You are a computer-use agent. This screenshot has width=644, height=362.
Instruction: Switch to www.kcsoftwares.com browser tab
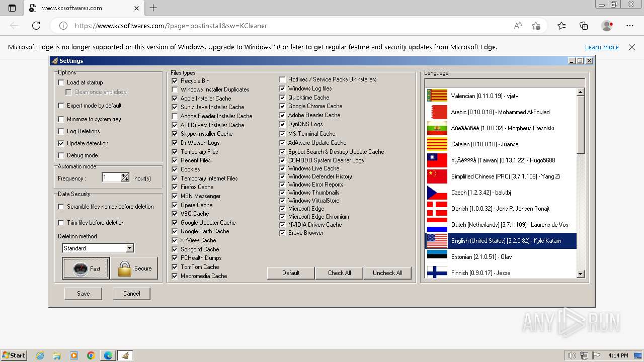click(x=84, y=8)
